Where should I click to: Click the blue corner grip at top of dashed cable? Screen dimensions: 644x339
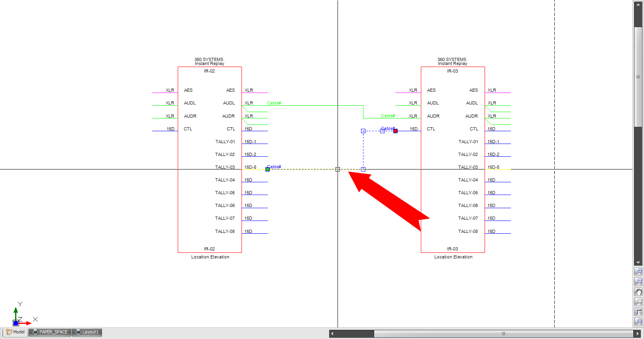coord(363,131)
